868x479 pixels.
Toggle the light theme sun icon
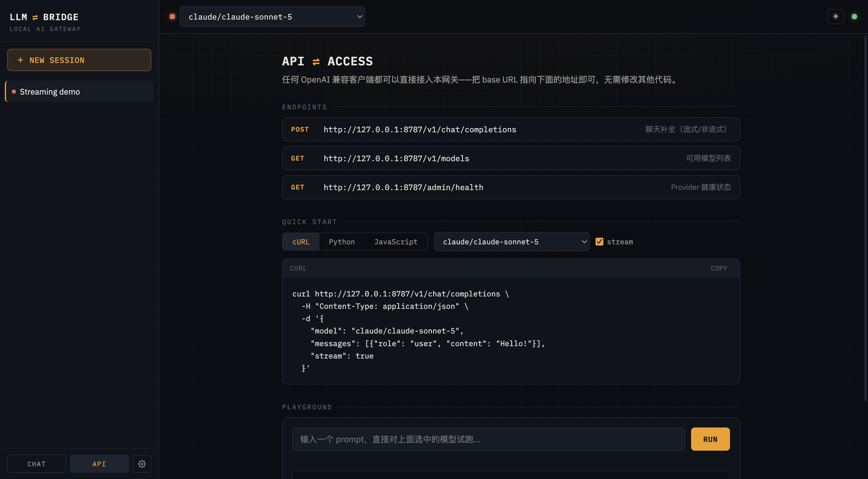click(835, 17)
